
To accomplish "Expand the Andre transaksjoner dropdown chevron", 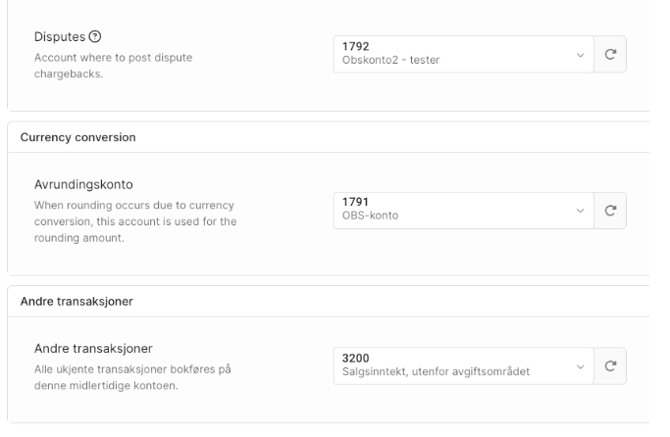I will (579, 366).
